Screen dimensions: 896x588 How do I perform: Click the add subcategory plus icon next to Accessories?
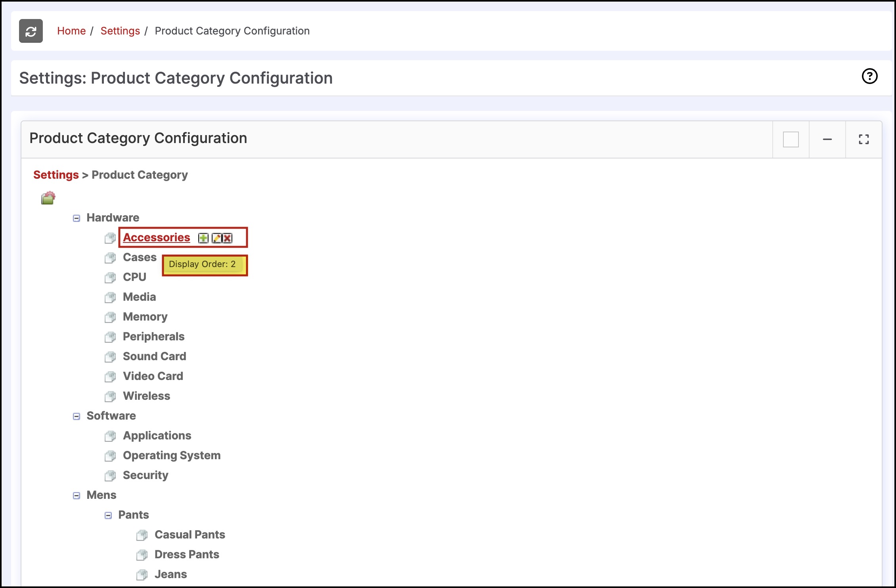(x=203, y=238)
